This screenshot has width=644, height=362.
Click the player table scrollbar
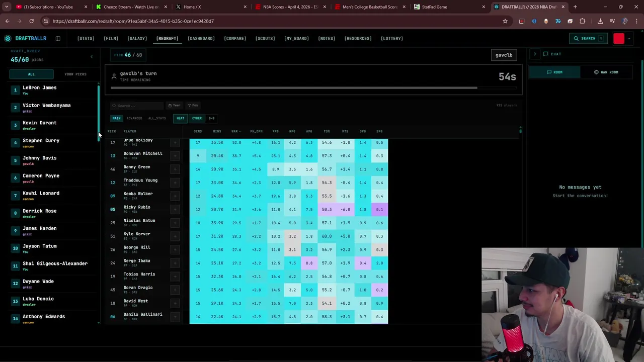tap(520, 131)
